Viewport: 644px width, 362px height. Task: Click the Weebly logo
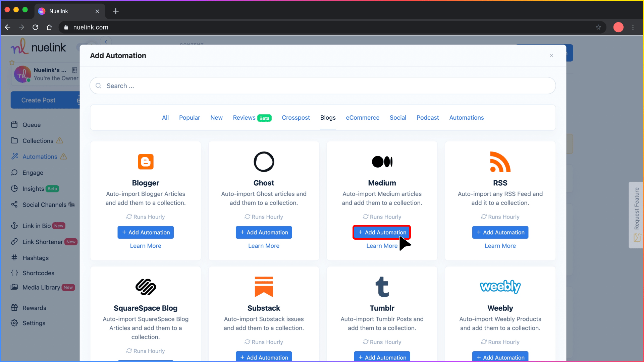tap(500, 287)
